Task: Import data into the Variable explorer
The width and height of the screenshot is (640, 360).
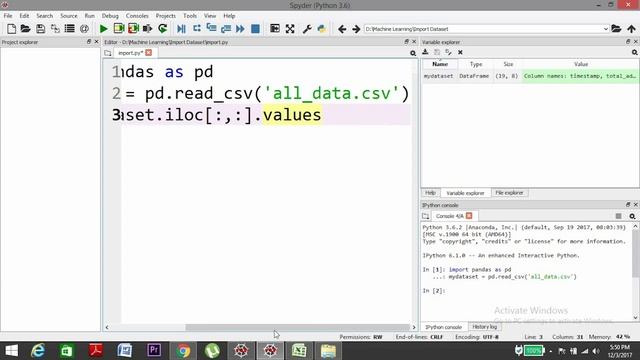Action: pos(425,52)
